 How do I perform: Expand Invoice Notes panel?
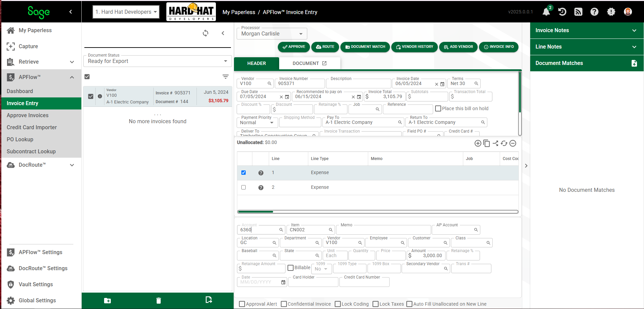pos(586,30)
